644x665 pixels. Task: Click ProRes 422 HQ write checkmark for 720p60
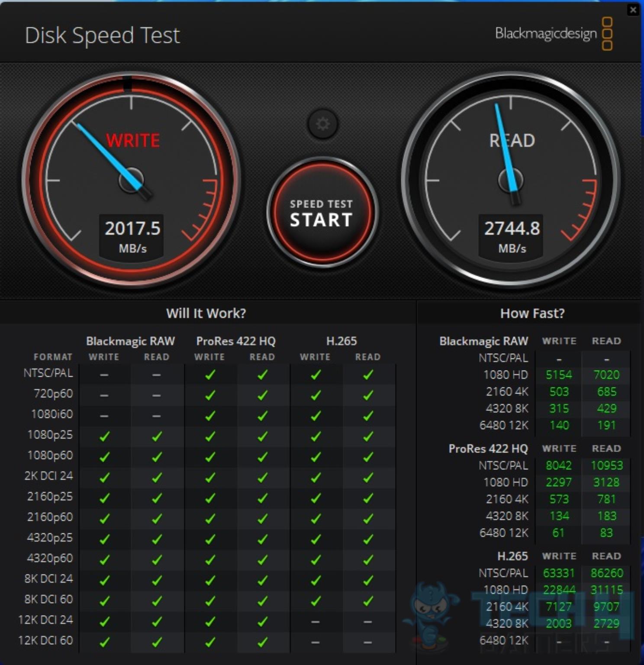click(210, 395)
